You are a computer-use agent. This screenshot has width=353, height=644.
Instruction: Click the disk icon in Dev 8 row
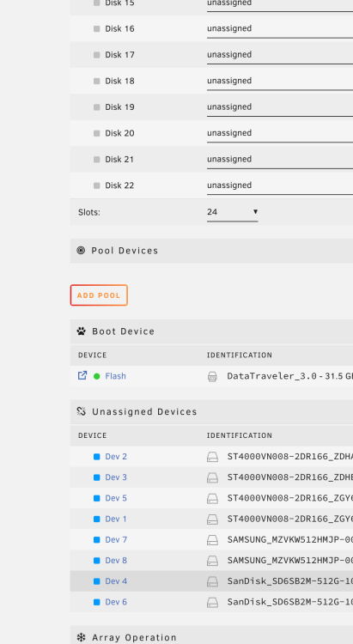tap(212, 561)
